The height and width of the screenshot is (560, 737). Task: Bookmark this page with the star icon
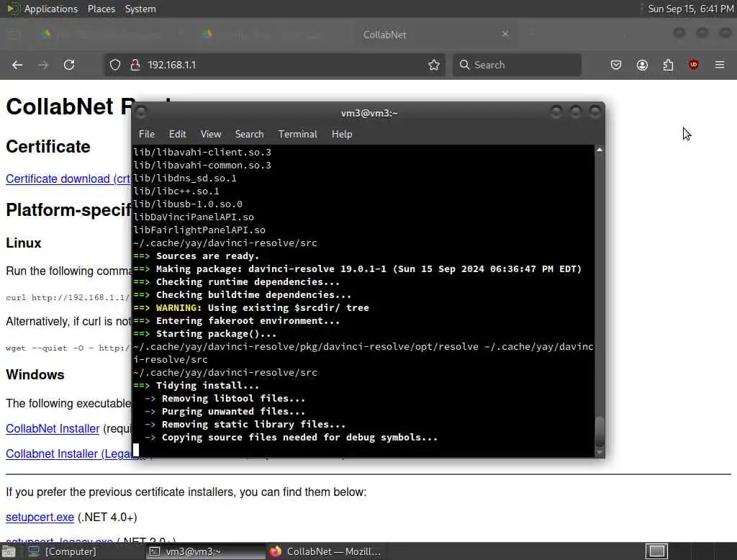(434, 65)
